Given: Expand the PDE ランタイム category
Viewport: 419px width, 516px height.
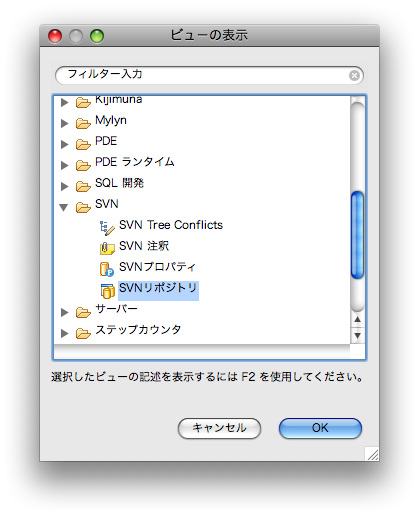Looking at the screenshot, I should tap(64, 165).
